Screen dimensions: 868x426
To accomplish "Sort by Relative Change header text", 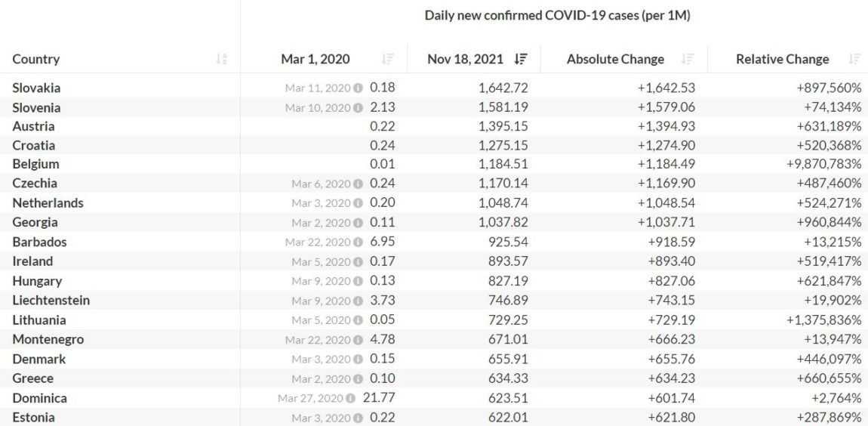I will click(782, 59).
